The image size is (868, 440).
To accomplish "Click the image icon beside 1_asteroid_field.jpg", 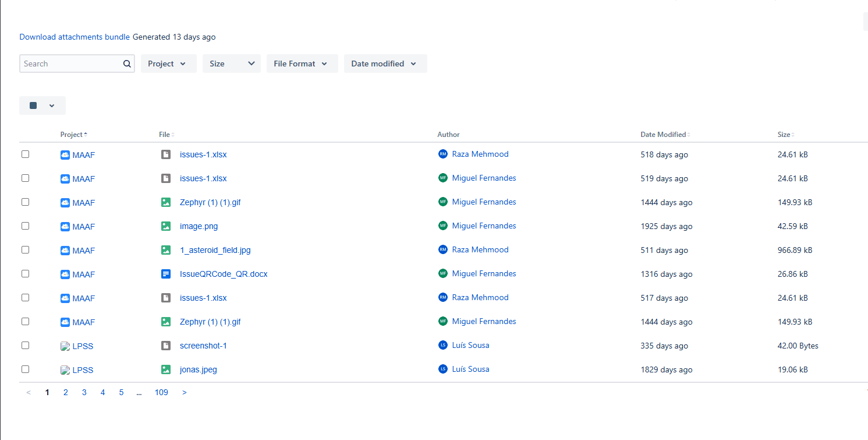I will click(x=166, y=250).
